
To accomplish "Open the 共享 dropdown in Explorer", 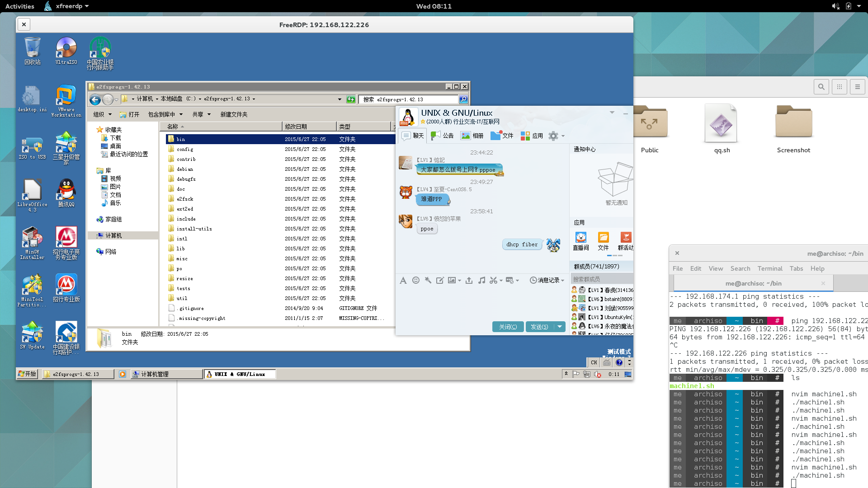I will [x=202, y=115].
